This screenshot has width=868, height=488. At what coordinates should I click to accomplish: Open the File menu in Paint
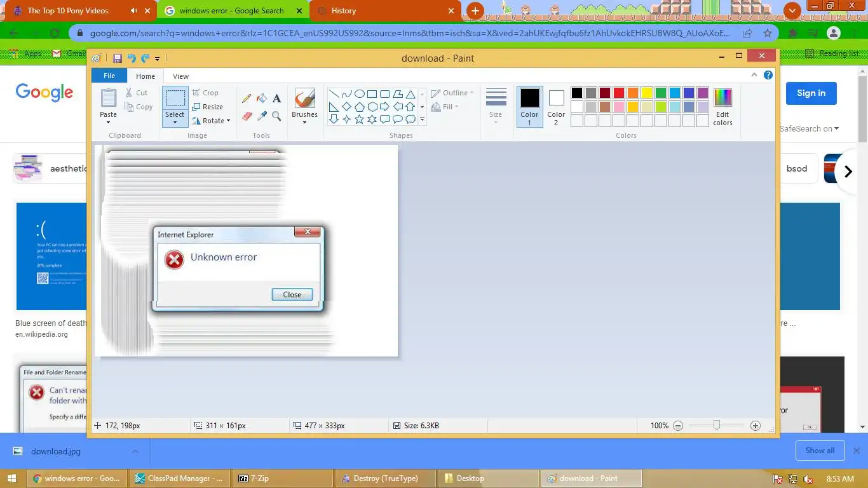[x=109, y=76]
